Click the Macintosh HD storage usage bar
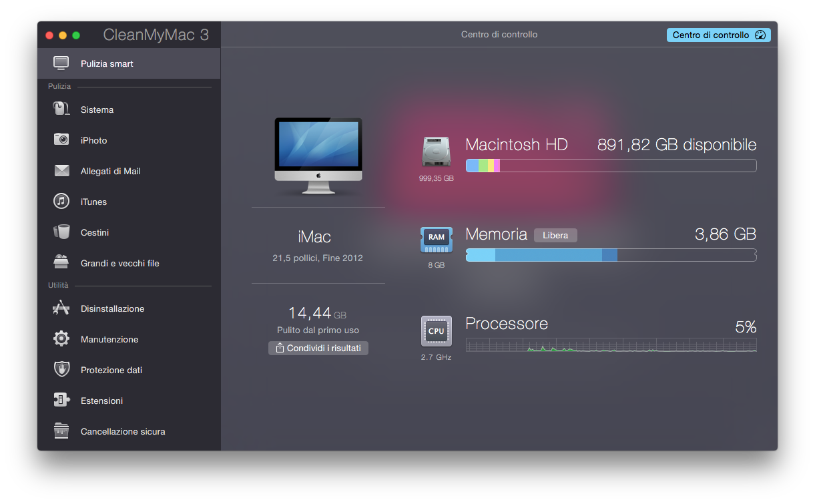The width and height of the screenshot is (815, 504). tap(611, 166)
